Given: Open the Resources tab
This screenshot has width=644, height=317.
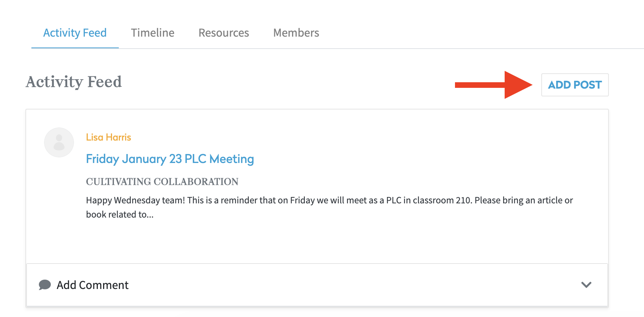Looking at the screenshot, I should [x=223, y=33].
